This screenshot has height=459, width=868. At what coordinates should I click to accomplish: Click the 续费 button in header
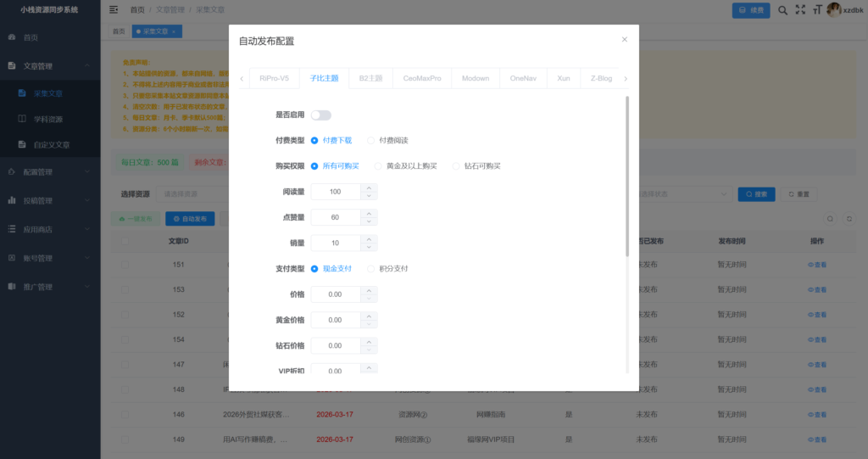point(751,10)
